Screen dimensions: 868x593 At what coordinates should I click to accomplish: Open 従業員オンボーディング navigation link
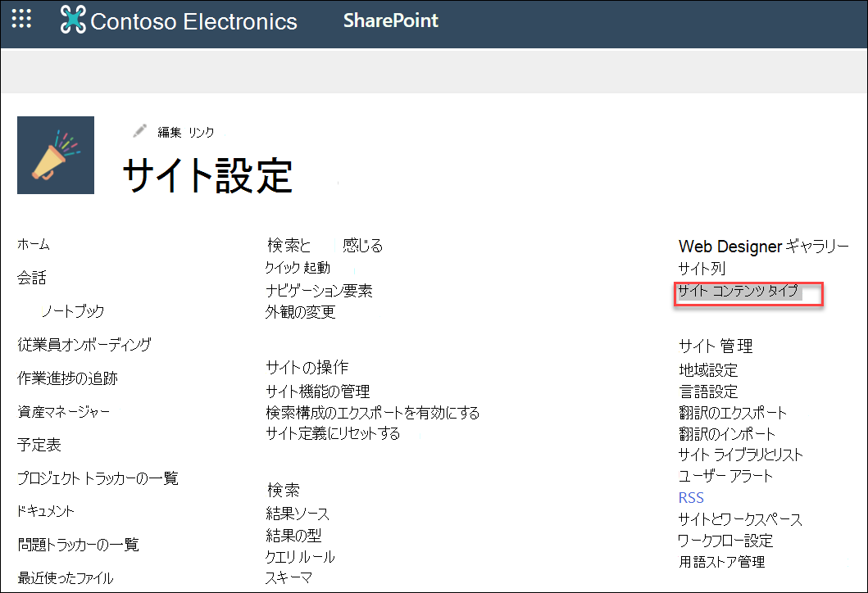tap(84, 344)
